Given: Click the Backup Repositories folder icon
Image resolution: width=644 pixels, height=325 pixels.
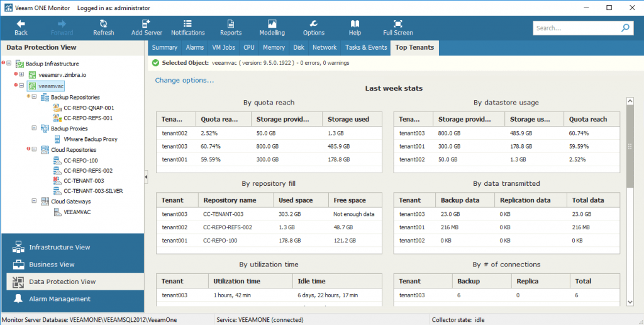Looking at the screenshot, I should (45, 97).
